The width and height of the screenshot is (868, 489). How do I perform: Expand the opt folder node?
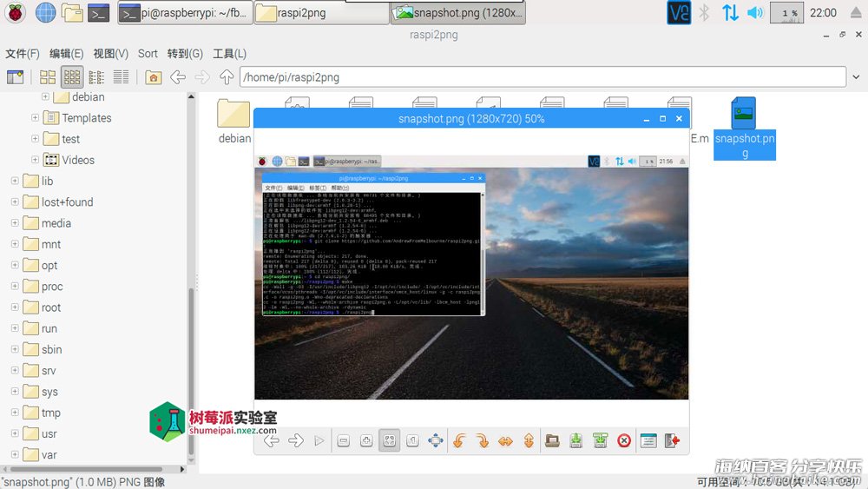pos(15,265)
